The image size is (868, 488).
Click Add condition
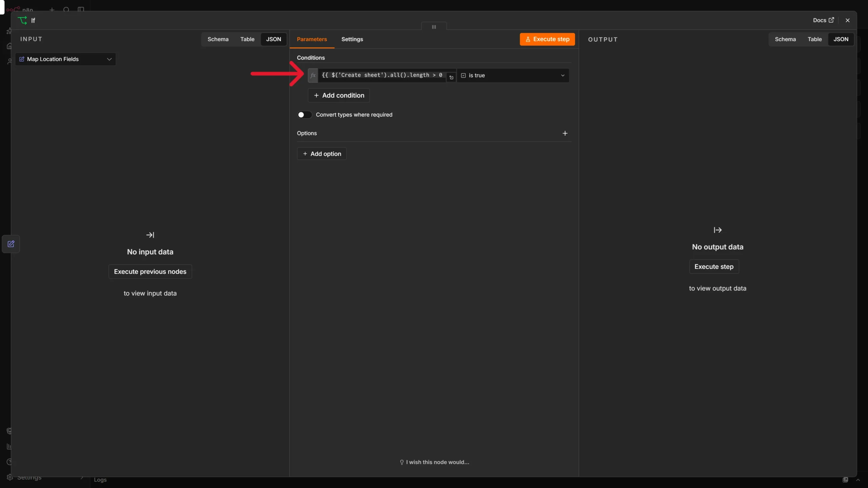[338, 95]
